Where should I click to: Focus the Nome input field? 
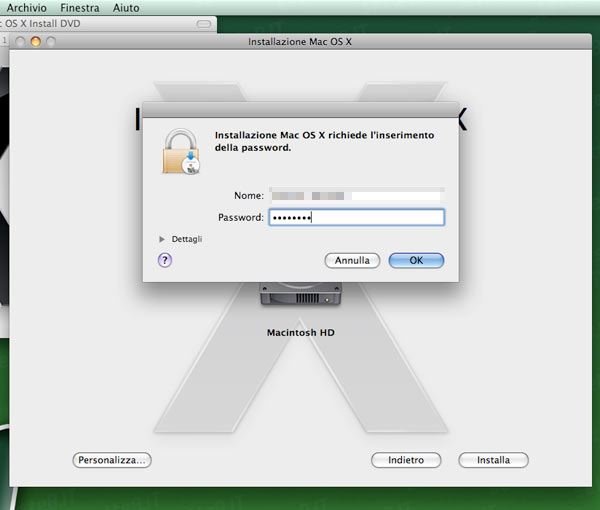click(357, 196)
